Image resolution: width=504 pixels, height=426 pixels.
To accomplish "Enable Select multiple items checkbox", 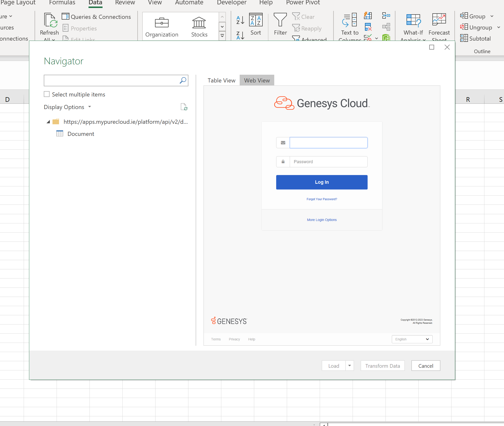I will [47, 94].
